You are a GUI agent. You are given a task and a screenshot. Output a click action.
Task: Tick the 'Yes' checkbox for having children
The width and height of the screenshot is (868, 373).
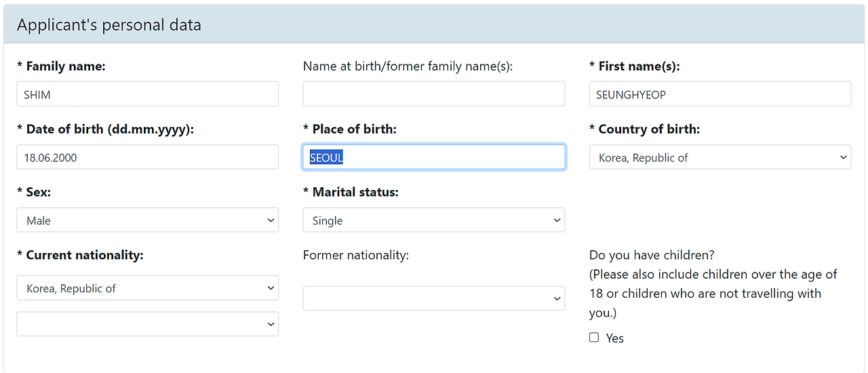coord(594,337)
